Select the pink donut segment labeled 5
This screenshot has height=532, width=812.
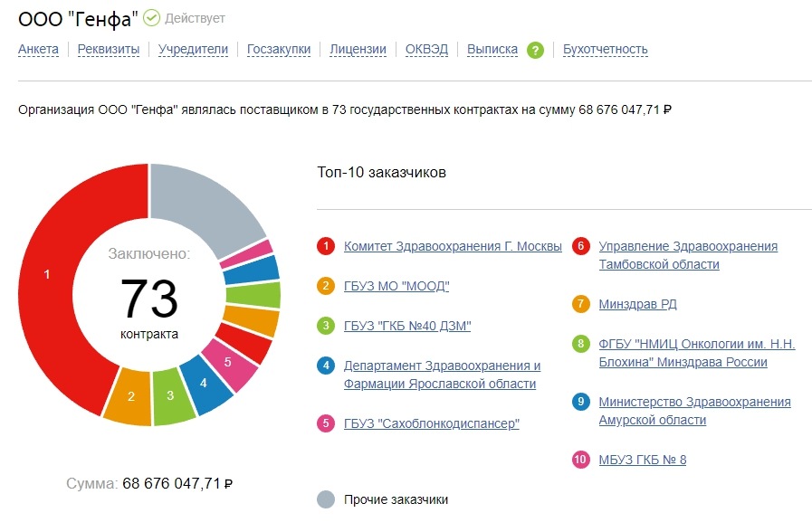(228, 362)
